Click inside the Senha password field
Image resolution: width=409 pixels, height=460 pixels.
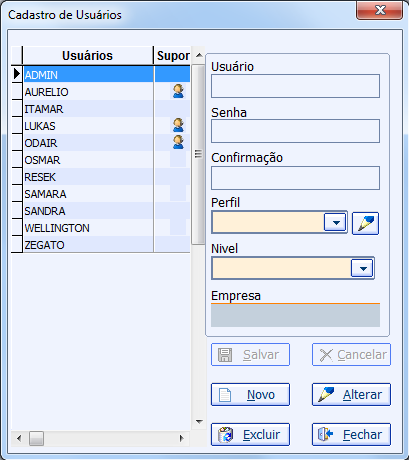[x=295, y=131]
